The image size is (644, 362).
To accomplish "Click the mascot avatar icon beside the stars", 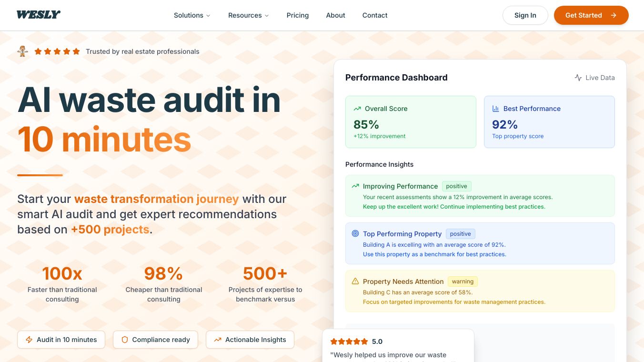I will [x=22, y=51].
